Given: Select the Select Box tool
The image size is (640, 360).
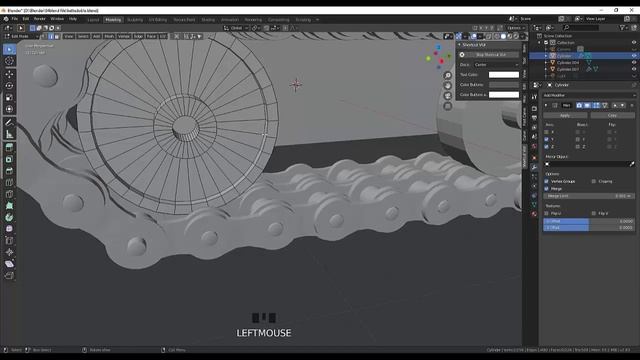Looking at the screenshot, I should click(9, 49).
